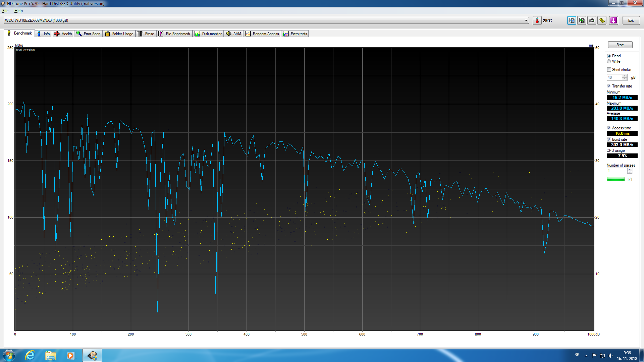The image size is (644, 362).
Task: Increase number of passes with up arrow
Action: [x=630, y=170]
